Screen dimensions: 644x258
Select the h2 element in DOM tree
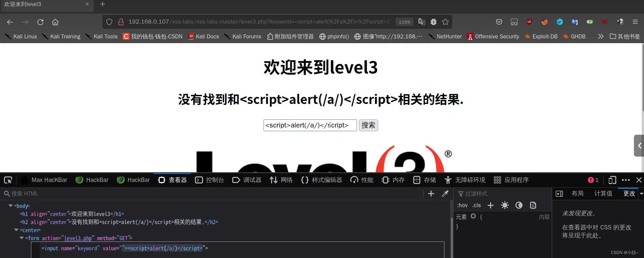pos(119,222)
